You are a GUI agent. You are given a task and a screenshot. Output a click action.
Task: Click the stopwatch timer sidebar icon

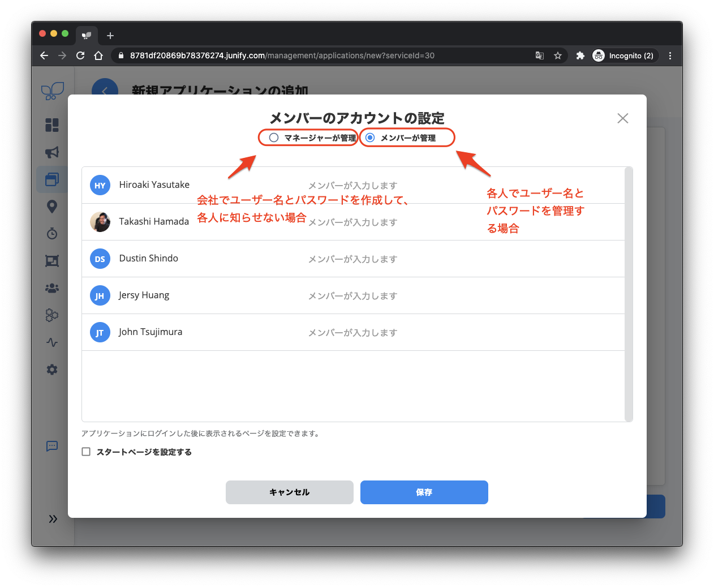(52, 234)
